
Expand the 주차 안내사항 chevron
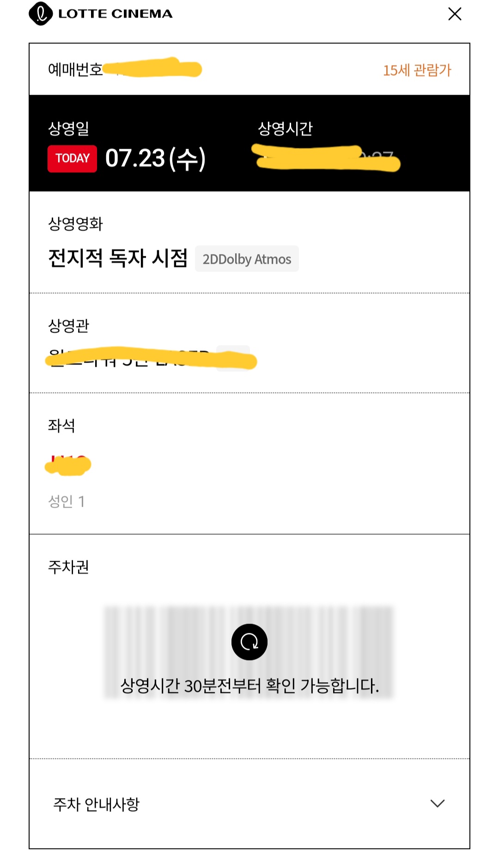click(437, 803)
